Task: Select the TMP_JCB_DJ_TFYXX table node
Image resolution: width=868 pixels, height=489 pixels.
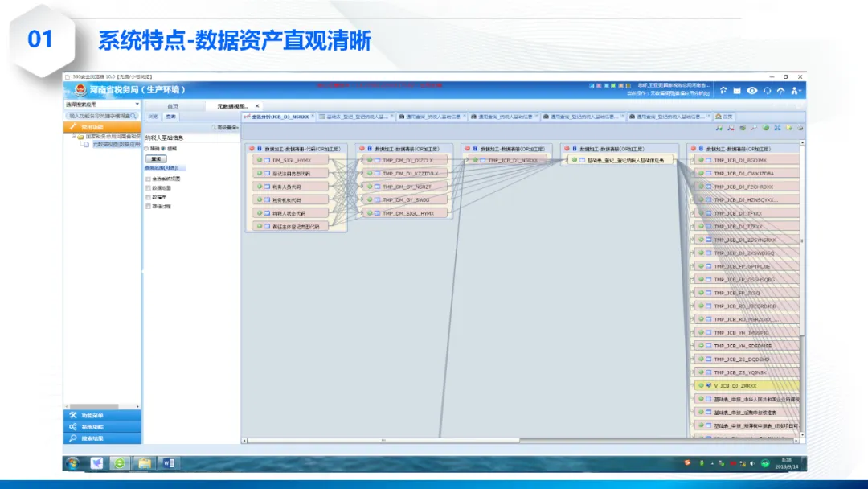Action: tap(747, 213)
